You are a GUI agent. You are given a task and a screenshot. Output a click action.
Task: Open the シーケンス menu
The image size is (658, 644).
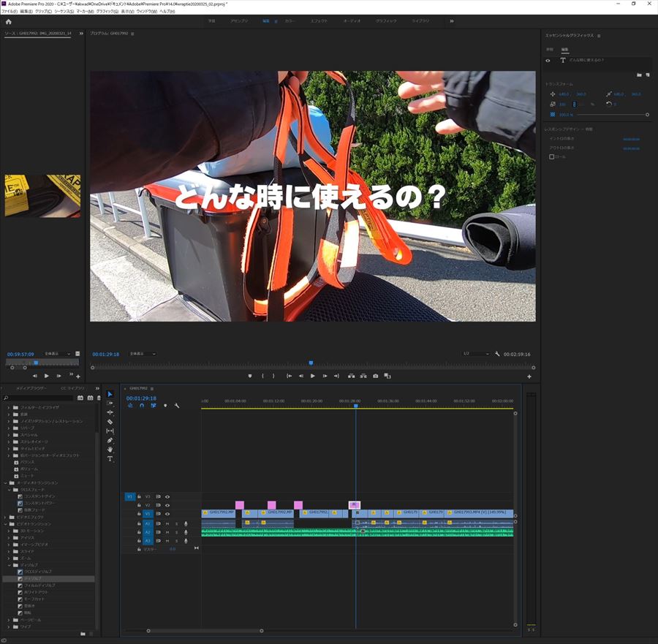(63, 12)
